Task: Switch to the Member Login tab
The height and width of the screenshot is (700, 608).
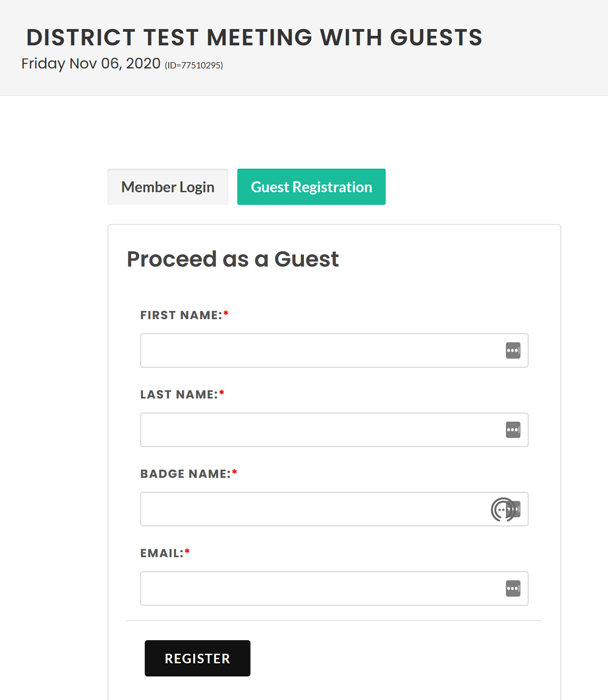Action: pyautogui.click(x=168, y=187)
